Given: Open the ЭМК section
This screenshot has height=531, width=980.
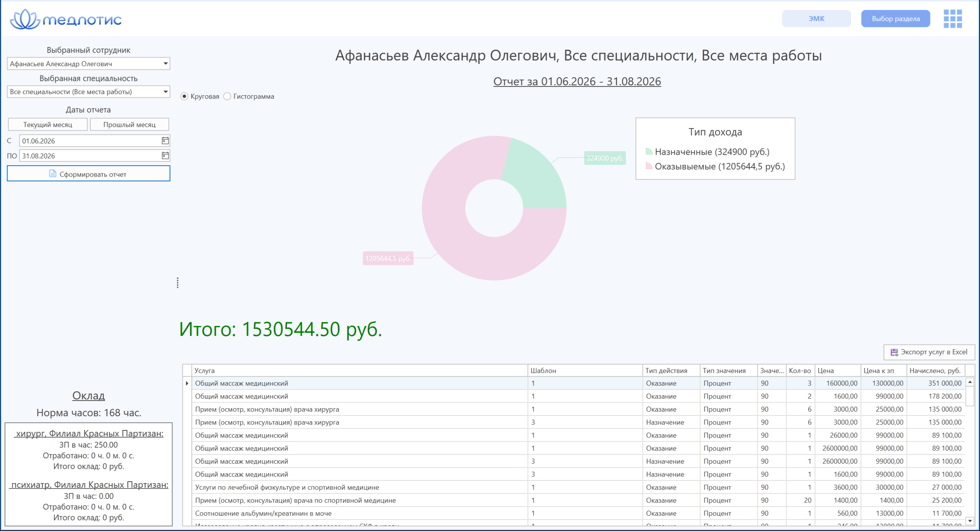Looking at the screenshot, I should (x=816, y=19).
